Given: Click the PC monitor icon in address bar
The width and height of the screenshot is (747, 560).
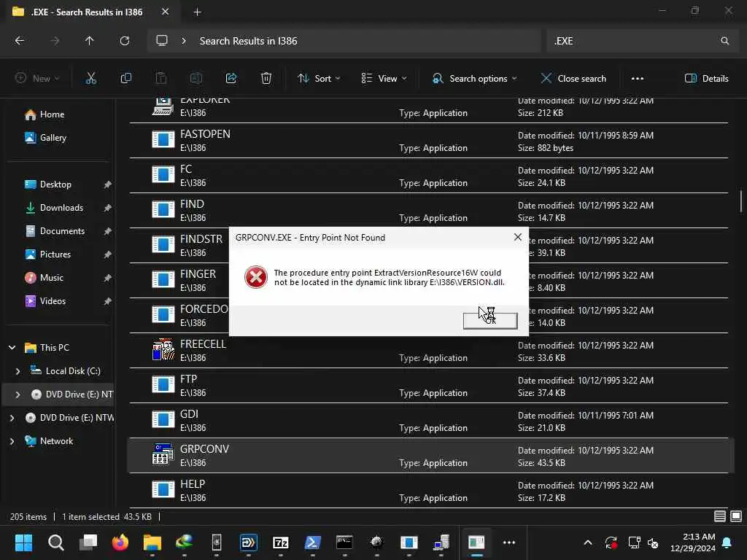Looking at the screenshot, I should click(162, 41).
